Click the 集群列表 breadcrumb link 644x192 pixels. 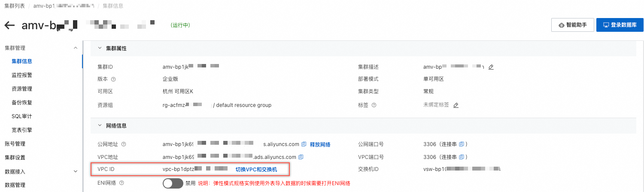pos(15,6)
